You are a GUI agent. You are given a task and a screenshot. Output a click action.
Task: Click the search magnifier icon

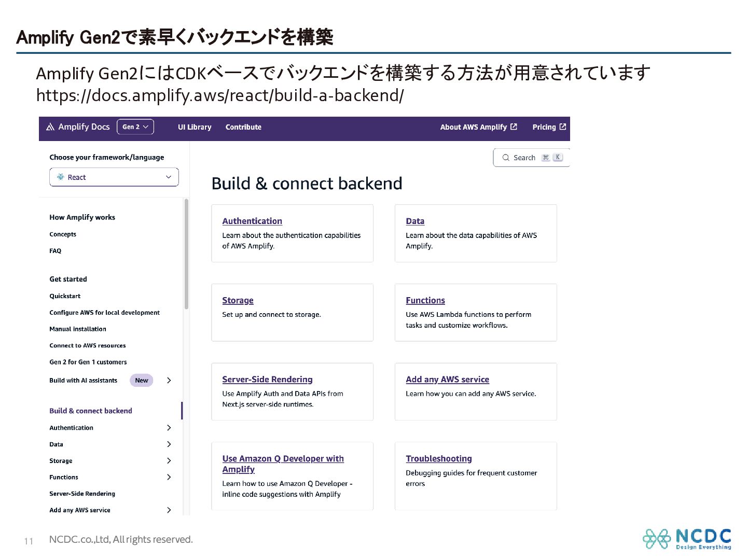pyautogui.click(x=506, y=158)
